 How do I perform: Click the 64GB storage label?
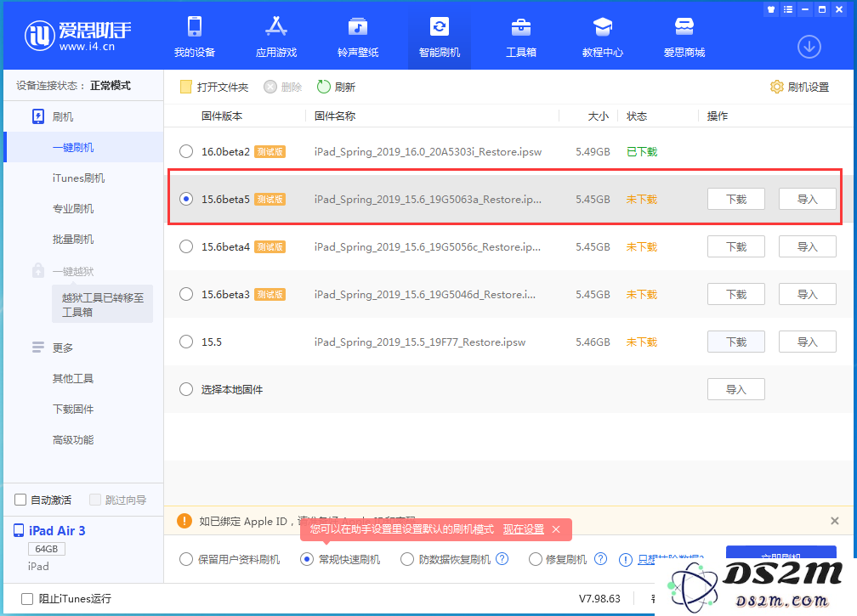tap(47, 548)
